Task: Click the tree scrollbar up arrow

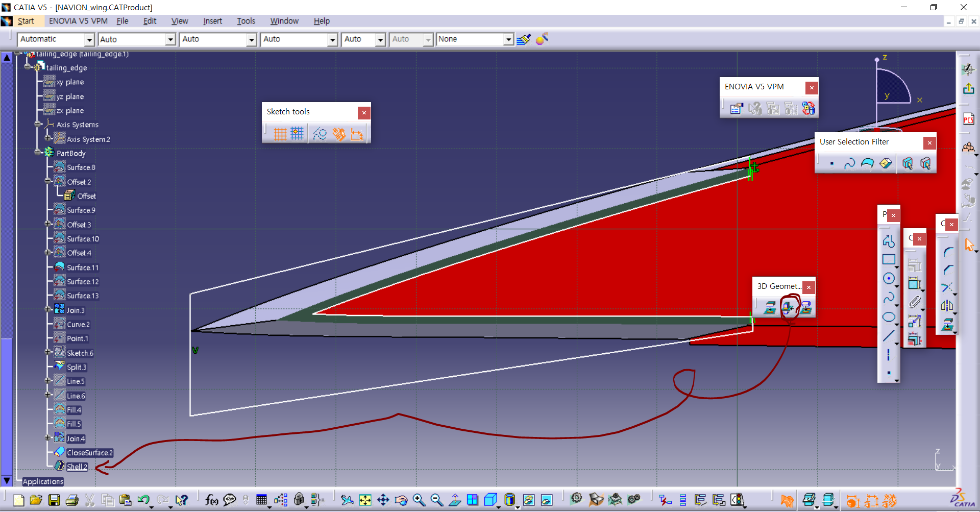Action: 7,57
